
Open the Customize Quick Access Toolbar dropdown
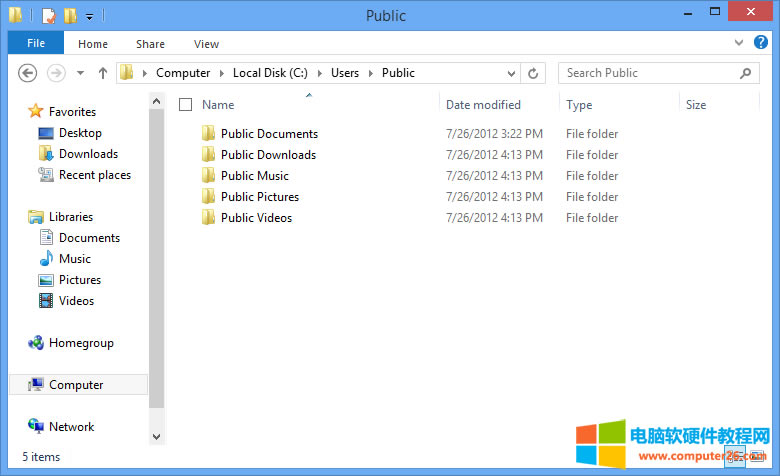click(89, 17)
